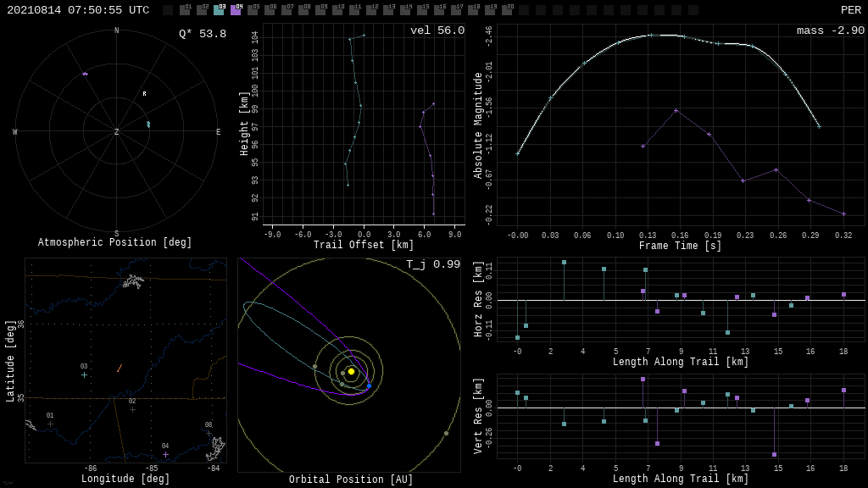Click the teal station 03 indicator square
This screenshot has height=488, width=868.
219,10
